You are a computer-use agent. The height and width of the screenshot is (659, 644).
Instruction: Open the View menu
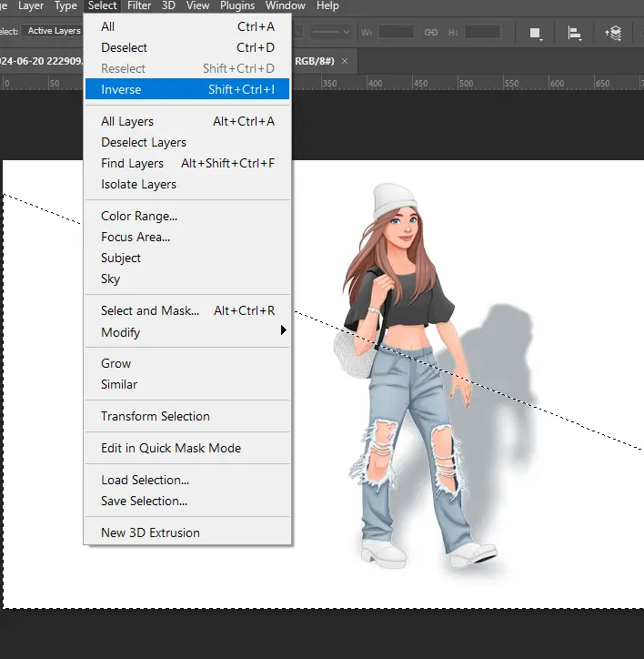(x=197, y=5)
